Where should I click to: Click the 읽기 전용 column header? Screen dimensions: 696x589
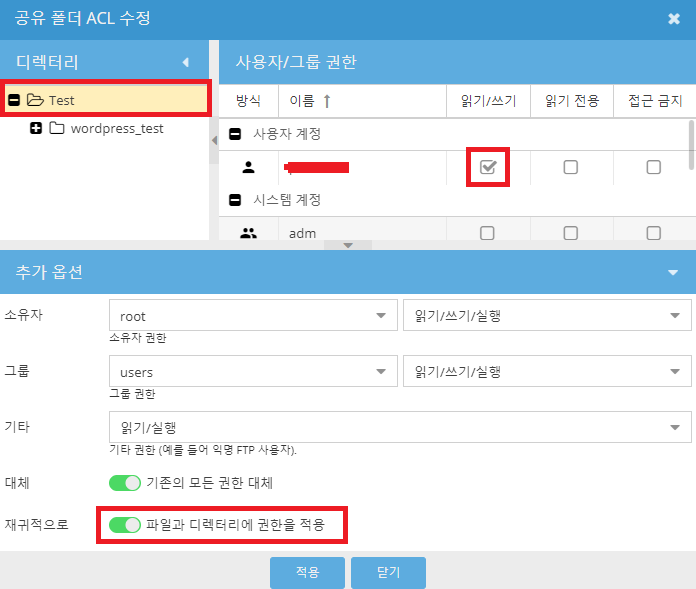(572, 101)
